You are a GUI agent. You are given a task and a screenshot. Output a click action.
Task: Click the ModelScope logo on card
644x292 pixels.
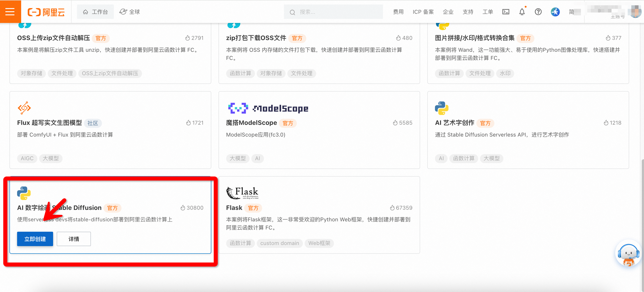click(x=268, y=108)
